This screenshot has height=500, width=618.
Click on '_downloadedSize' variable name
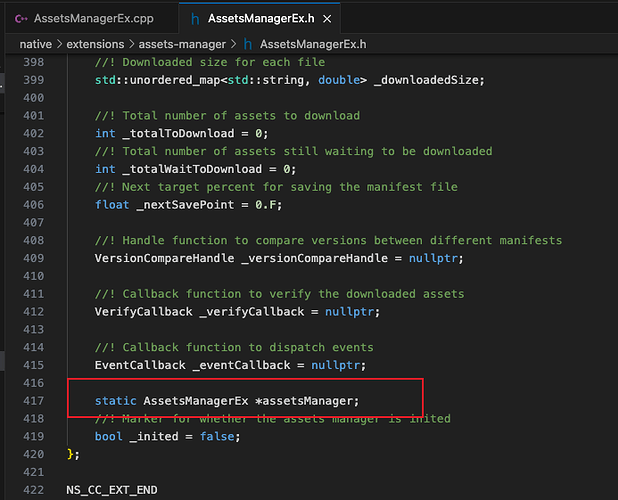click(x=426, y=80)
